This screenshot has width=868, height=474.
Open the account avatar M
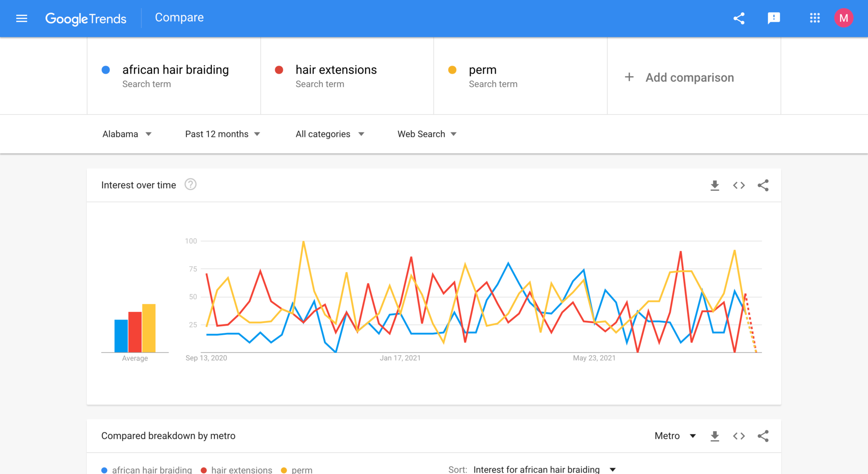(x=843, y=18)
